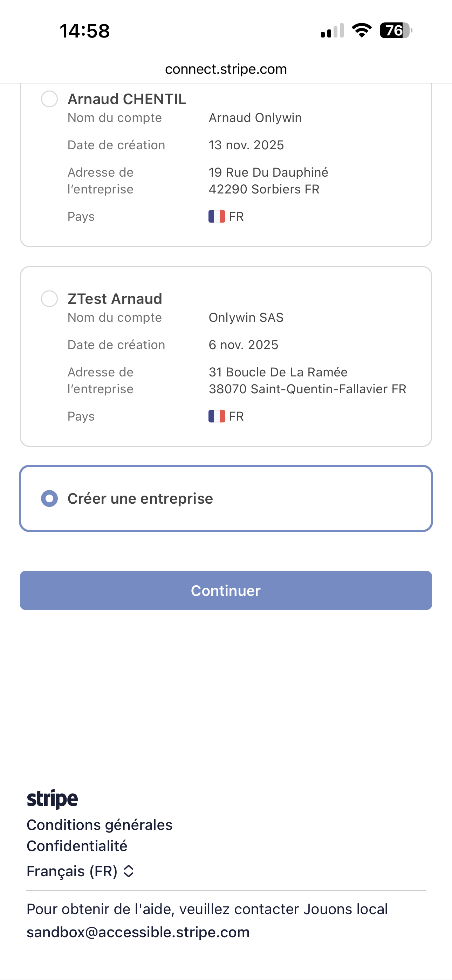Tap the Wi-Fi status icon
This screenshot has width=452, height=980.
click(362, 30)
